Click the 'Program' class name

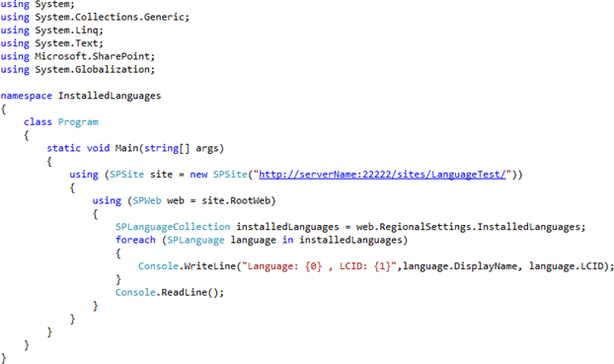point(78,122)
